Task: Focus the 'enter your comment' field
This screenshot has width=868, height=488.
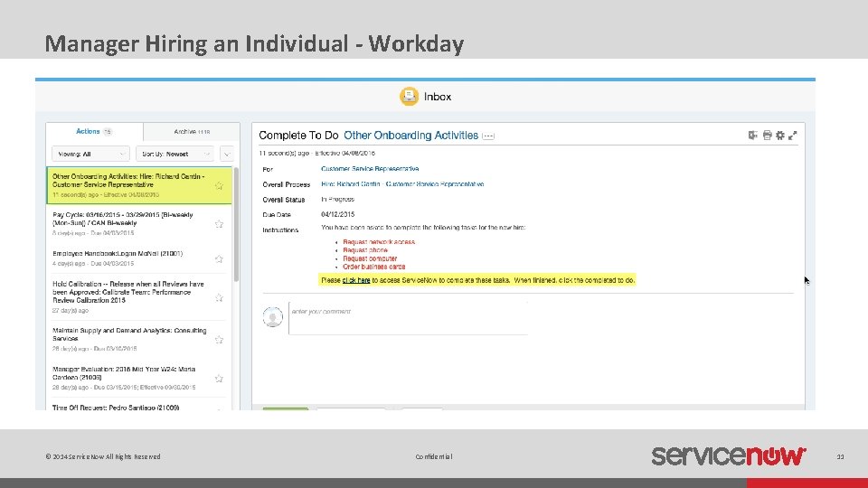Action: [x=408, y=318]
